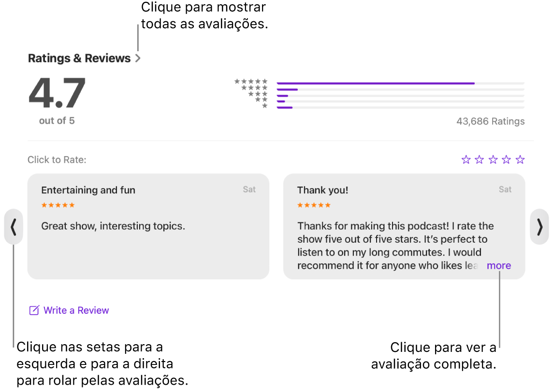
Task: Open the Write a Review link
Action: (76, 310)
